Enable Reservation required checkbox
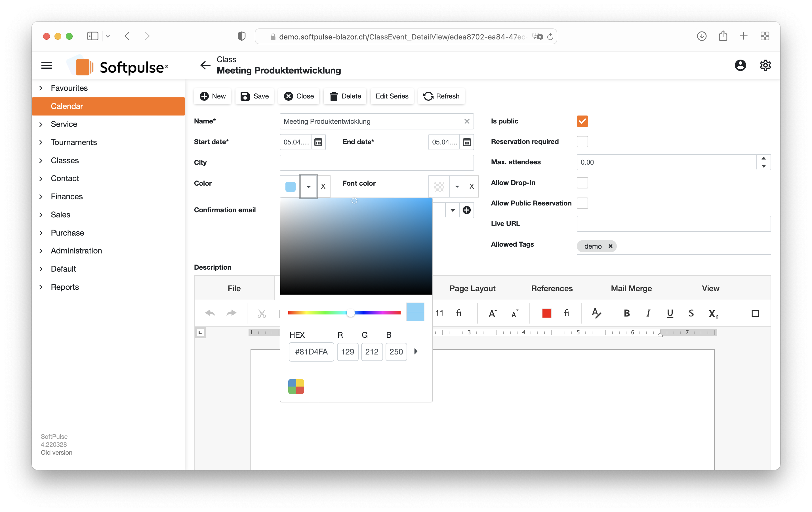The width and height of the screenshot is (812, 512). point(582,142)
